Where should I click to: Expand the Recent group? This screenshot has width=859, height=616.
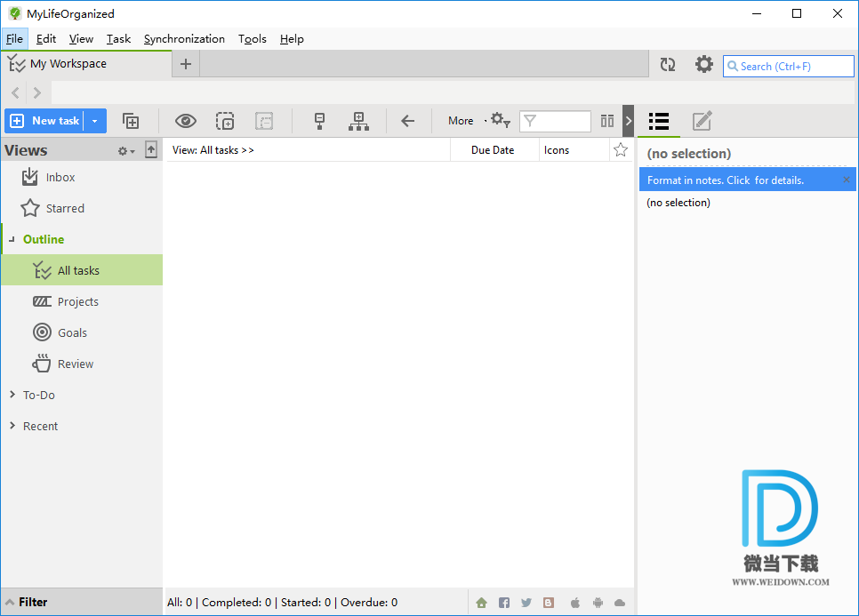click(12, 426)
